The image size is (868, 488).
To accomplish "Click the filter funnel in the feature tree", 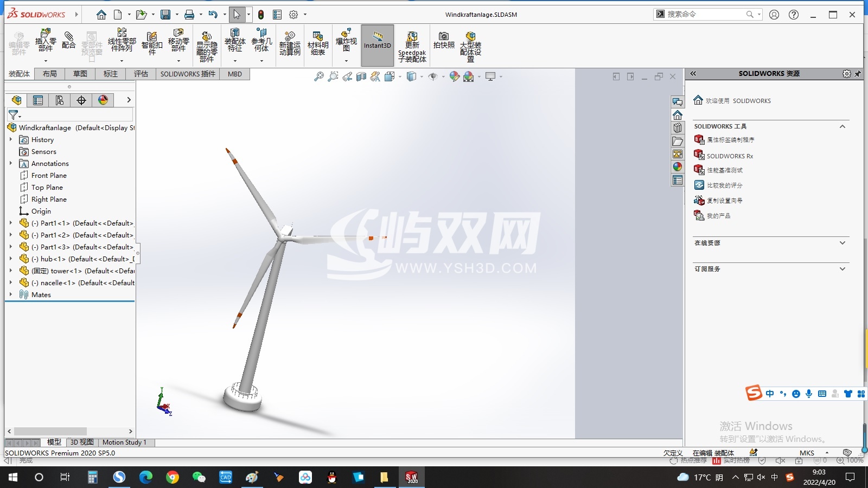I will tap(14, 115).
